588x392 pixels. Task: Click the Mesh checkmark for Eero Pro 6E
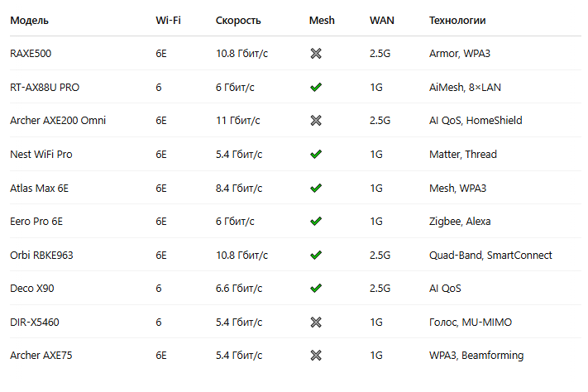coord(315,221)
